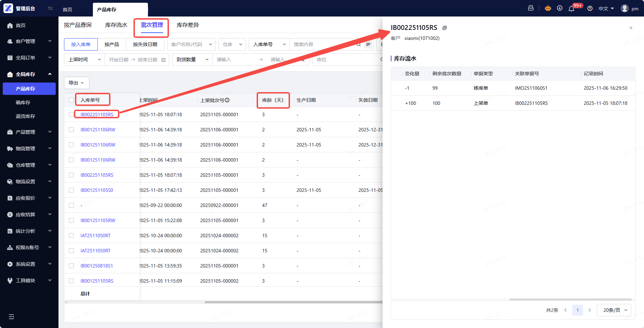
Task: Check the row for IB001250818S1
Action: tap(71, 266)
